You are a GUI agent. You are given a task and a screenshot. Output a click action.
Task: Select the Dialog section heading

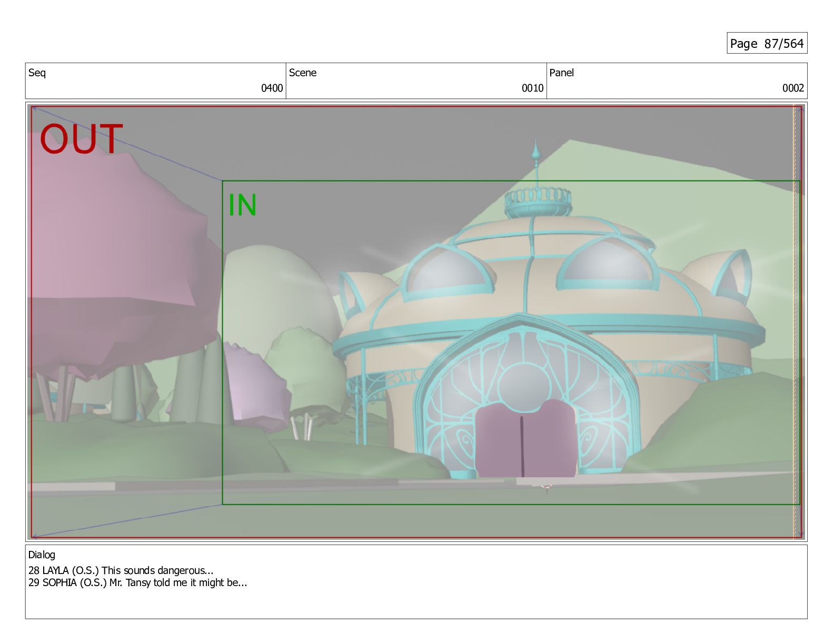(x=42, y=555)
